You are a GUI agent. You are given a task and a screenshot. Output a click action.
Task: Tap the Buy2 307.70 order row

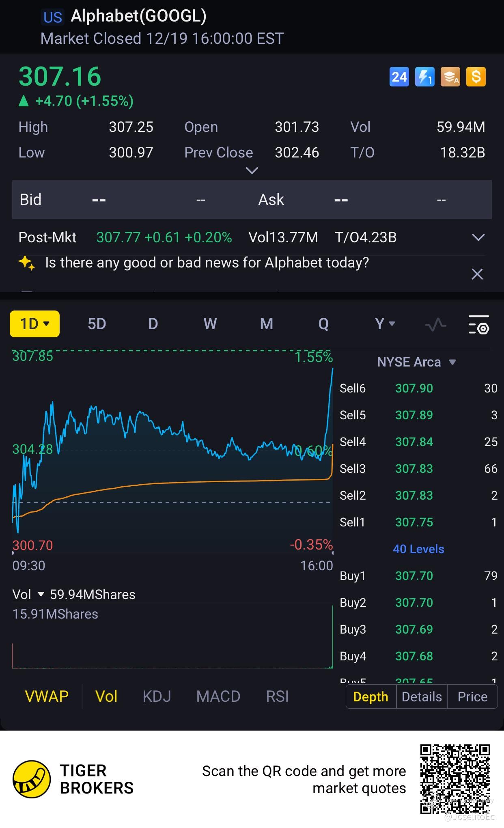[418, 603]
